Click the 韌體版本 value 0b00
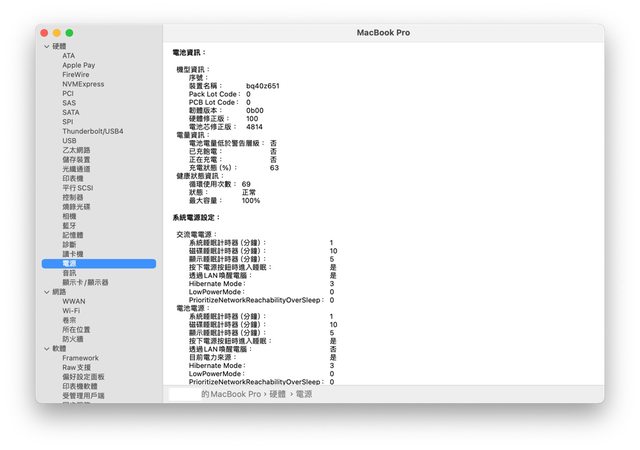 (255, 111)
